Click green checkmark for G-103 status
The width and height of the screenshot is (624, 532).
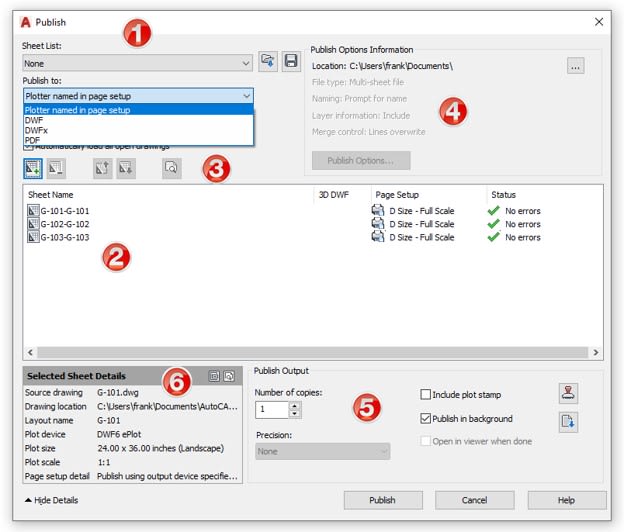click(493, 237)
